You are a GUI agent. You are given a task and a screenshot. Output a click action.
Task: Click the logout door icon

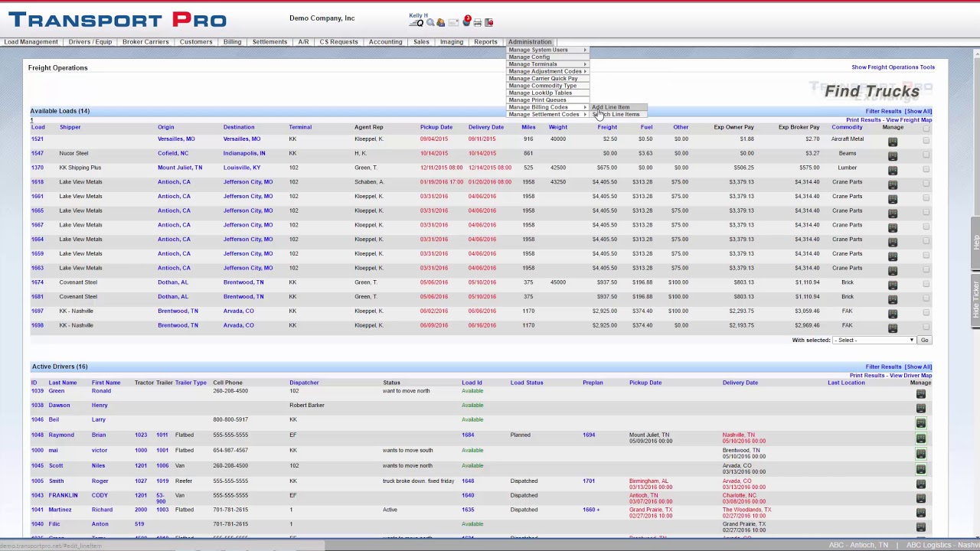tap(488, 22)
